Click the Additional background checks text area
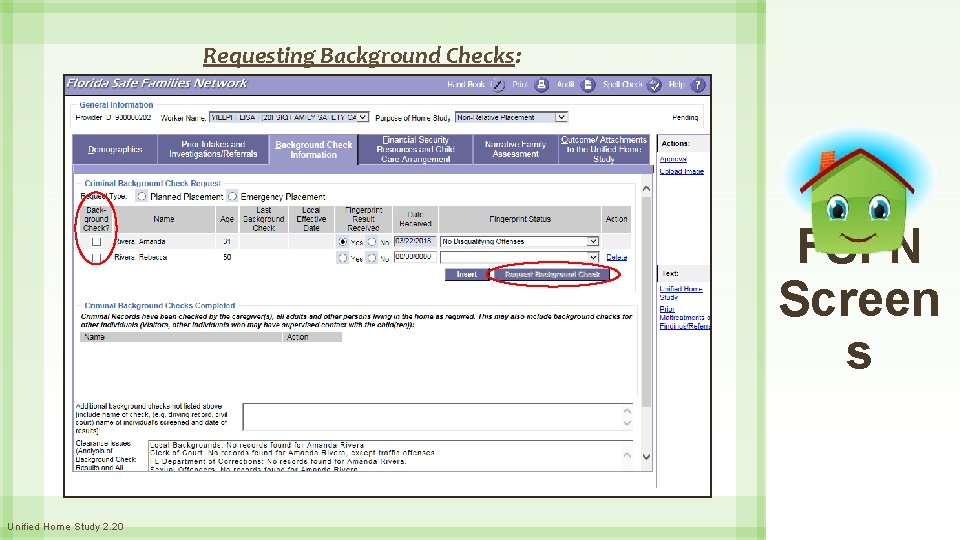 (x=438, y=417)
